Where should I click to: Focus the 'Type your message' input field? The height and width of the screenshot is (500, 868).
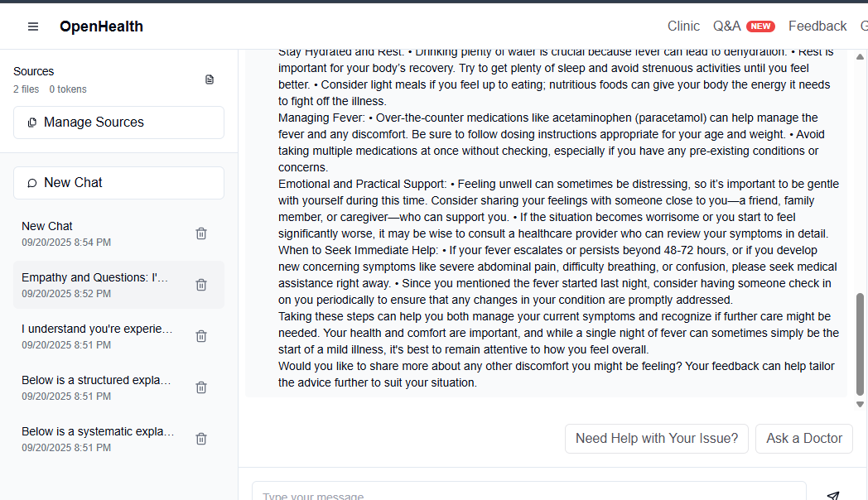(528, 493)
